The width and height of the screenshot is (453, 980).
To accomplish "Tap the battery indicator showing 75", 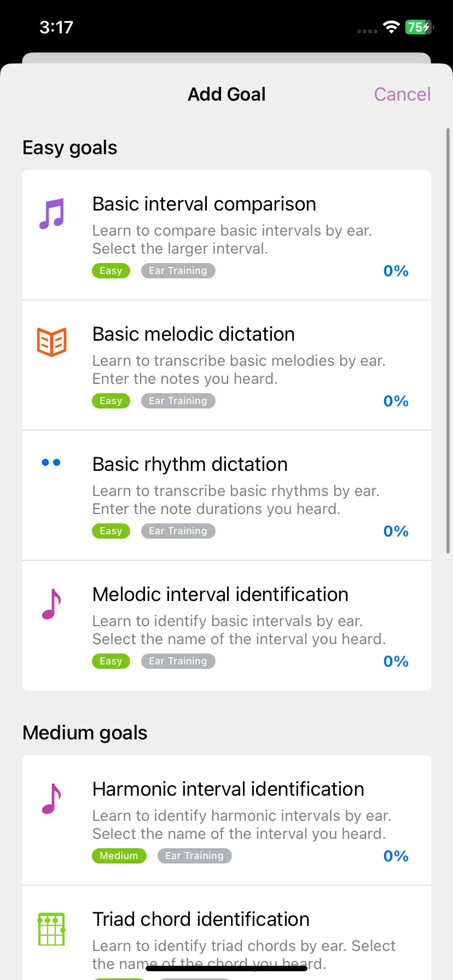I will (x=419, y=27).
